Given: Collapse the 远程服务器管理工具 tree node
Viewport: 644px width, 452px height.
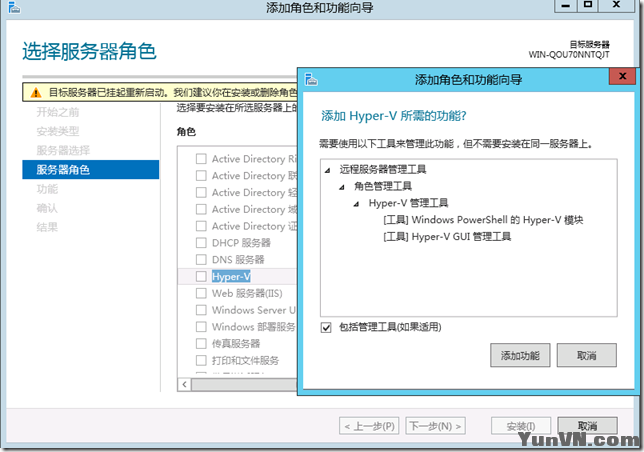Looking at the screenshot, I should tap(327, 170).
